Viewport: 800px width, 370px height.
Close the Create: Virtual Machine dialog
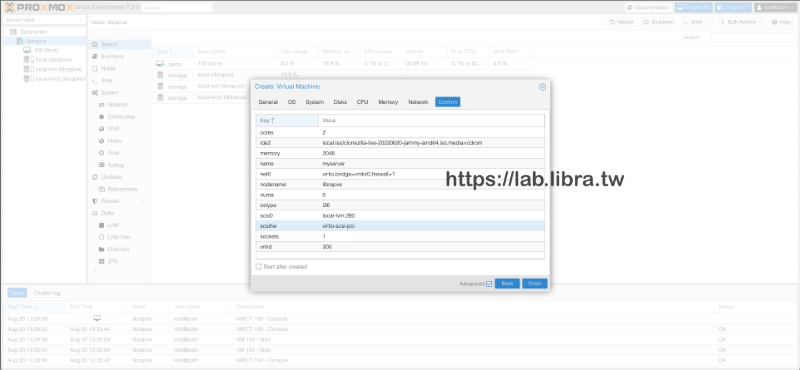click(x=542, y=87)
